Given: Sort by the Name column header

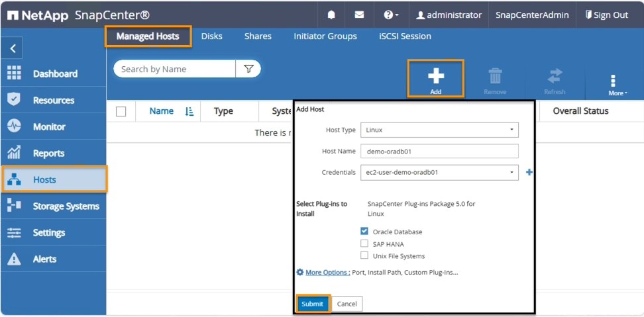Looking at the screenshot, I should (x=162, y=111).
